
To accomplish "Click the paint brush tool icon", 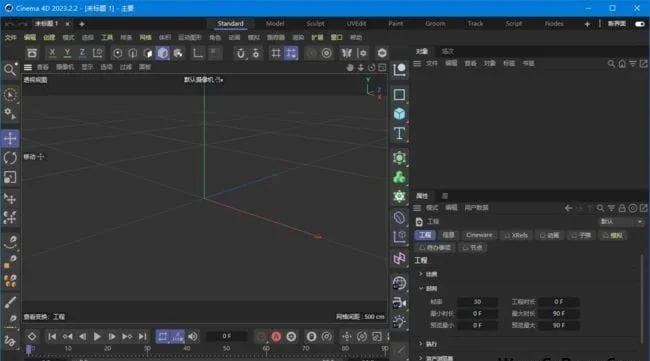I will click(10, 302).
